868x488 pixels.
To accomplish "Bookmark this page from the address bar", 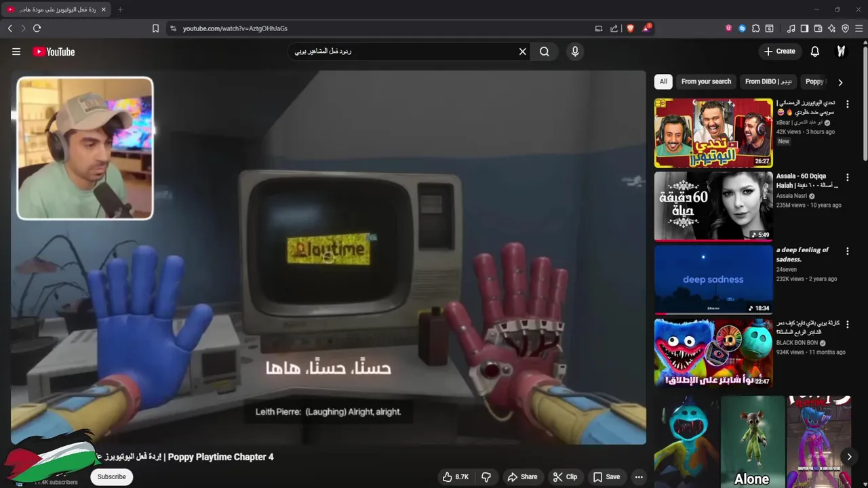I will click(155, 28).
